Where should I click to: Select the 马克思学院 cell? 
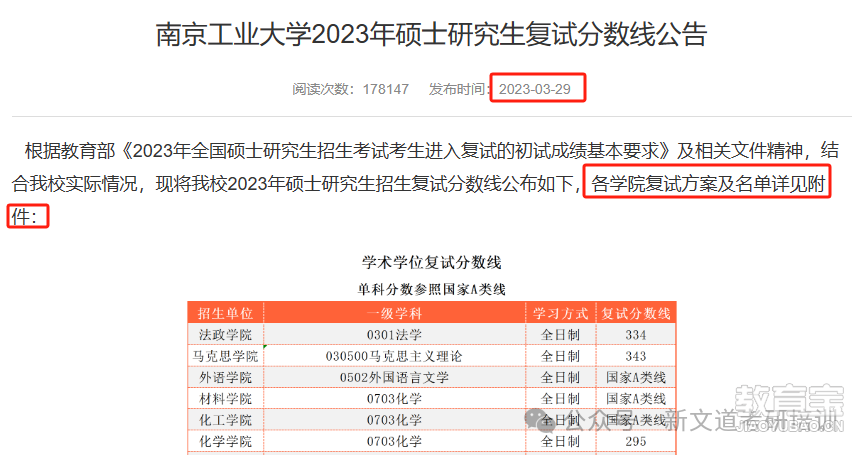(225, 356)
